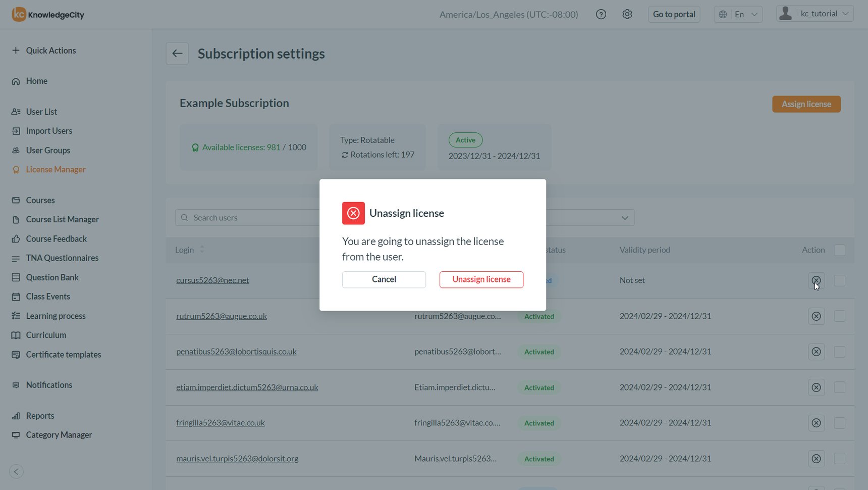Click the back arrow beside Subscription settings
This screenshot has height=490, width=868.
click(x=177, y=53)
